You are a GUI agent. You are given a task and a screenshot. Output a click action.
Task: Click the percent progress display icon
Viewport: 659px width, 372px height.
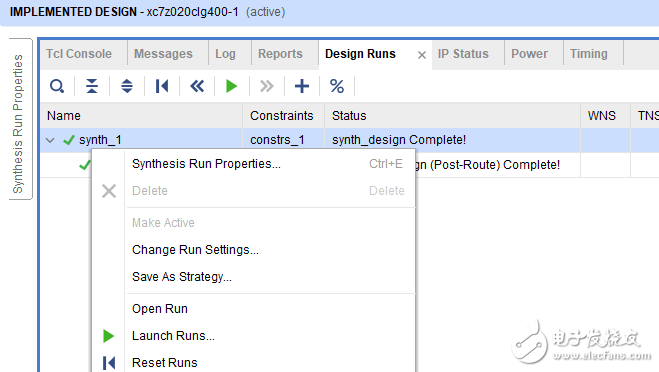pos(337,86)
